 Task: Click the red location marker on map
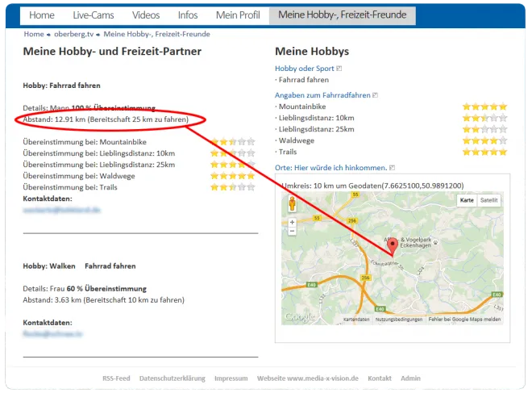click(393, 246)
